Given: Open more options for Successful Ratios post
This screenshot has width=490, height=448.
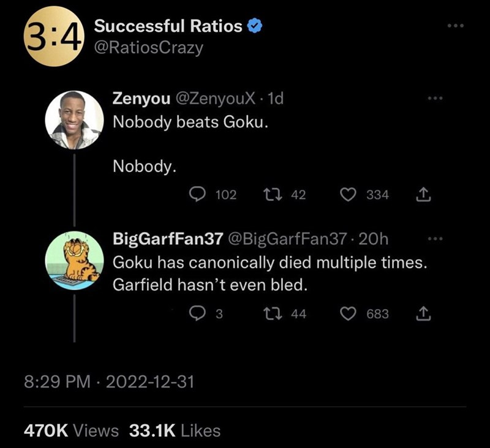Looking at the screenshot, I should pyautogui.click(x=456, y=26).
